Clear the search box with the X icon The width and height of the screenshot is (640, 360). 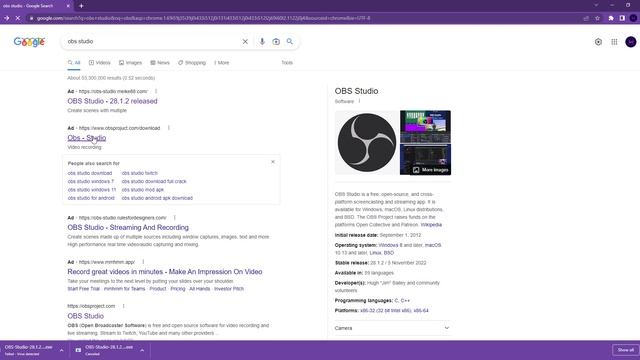tap(245, 42)
